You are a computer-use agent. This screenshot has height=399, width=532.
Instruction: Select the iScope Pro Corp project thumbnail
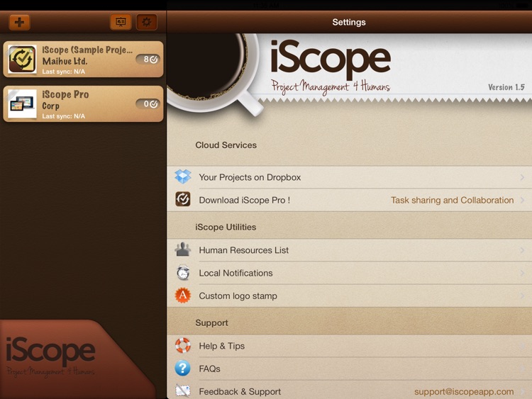tap(23, 103)
